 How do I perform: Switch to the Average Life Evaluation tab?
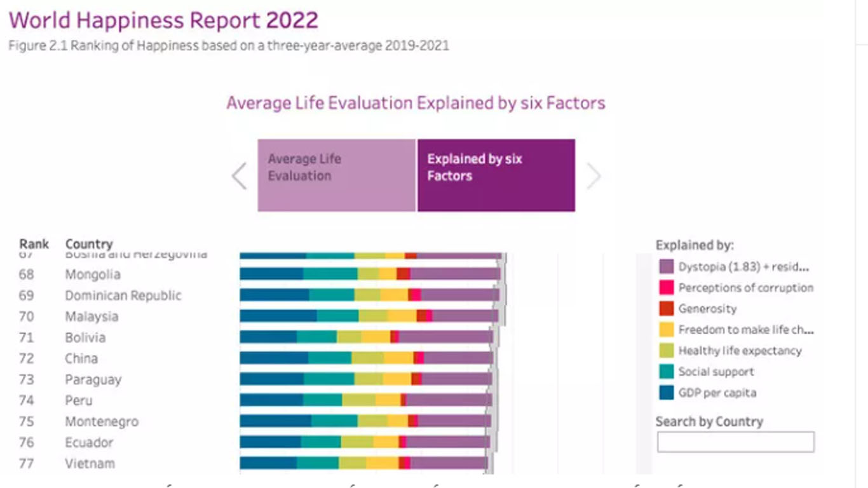(x=336, y=175)
